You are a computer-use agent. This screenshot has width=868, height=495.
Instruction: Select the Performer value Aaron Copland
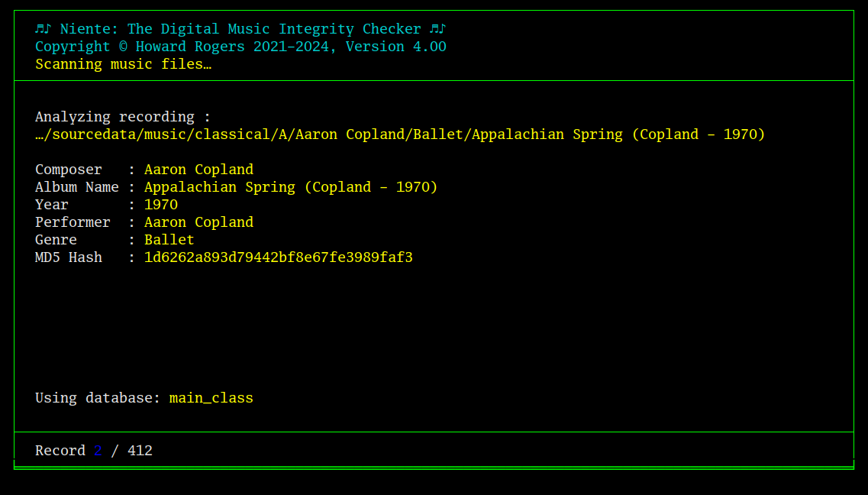198,222
